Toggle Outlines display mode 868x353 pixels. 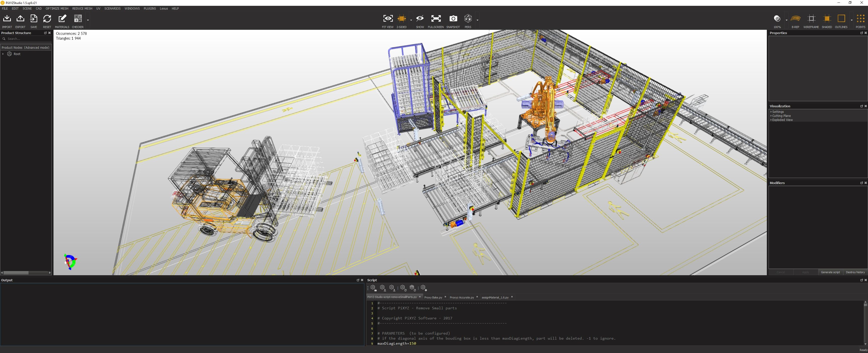click(x=841, y=19)
